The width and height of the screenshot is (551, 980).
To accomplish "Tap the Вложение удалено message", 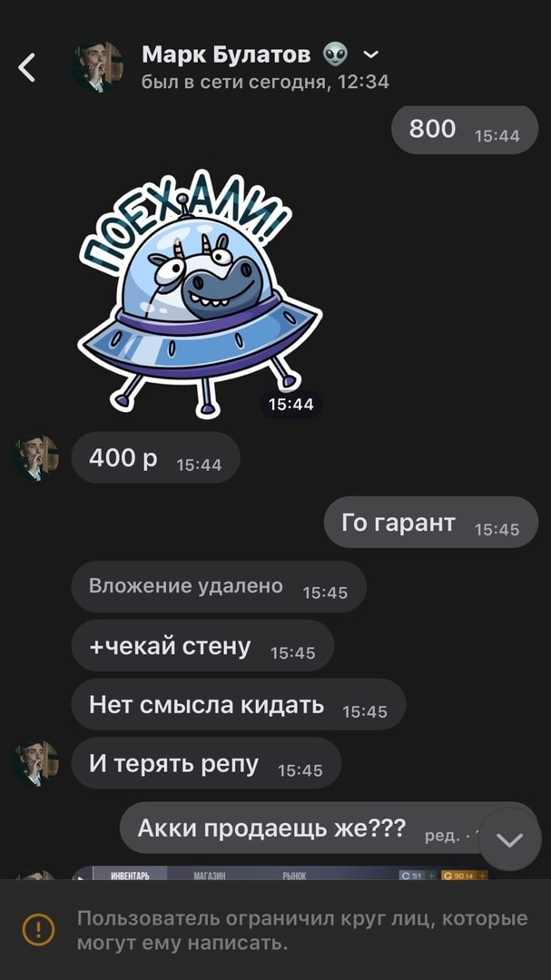I will coord(218,586).
